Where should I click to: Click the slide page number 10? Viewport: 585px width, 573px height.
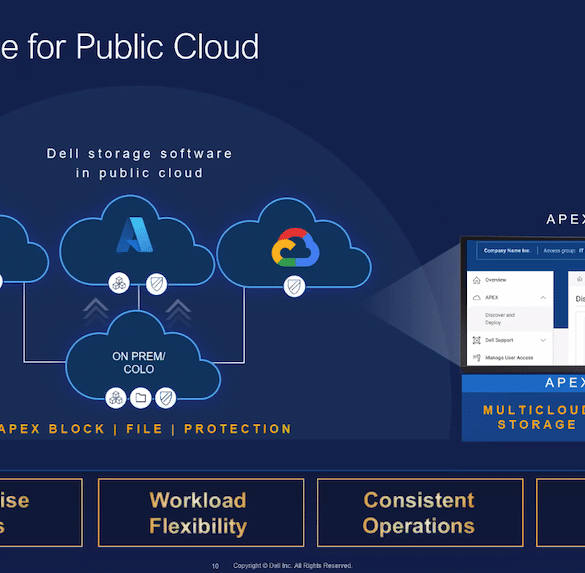[215, 566]
